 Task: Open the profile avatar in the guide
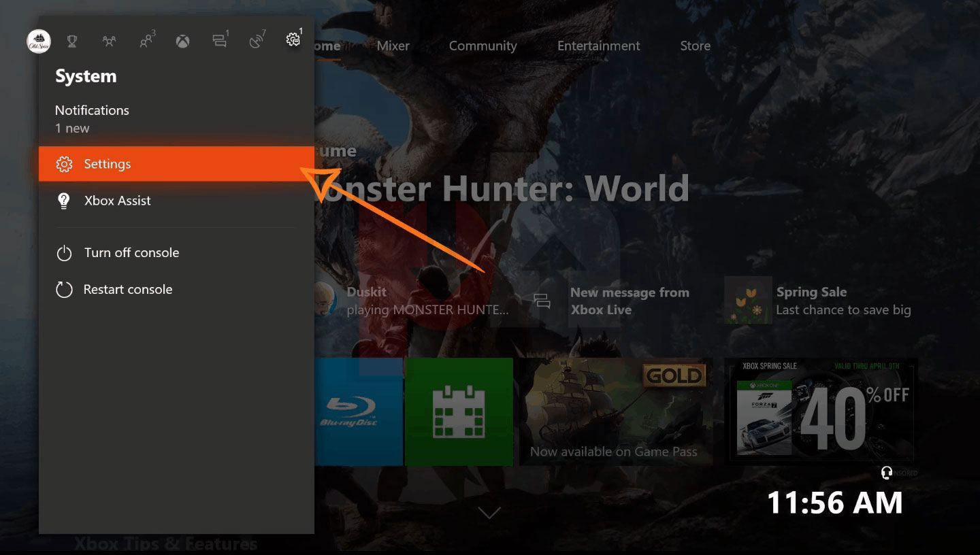pos(39,41)
